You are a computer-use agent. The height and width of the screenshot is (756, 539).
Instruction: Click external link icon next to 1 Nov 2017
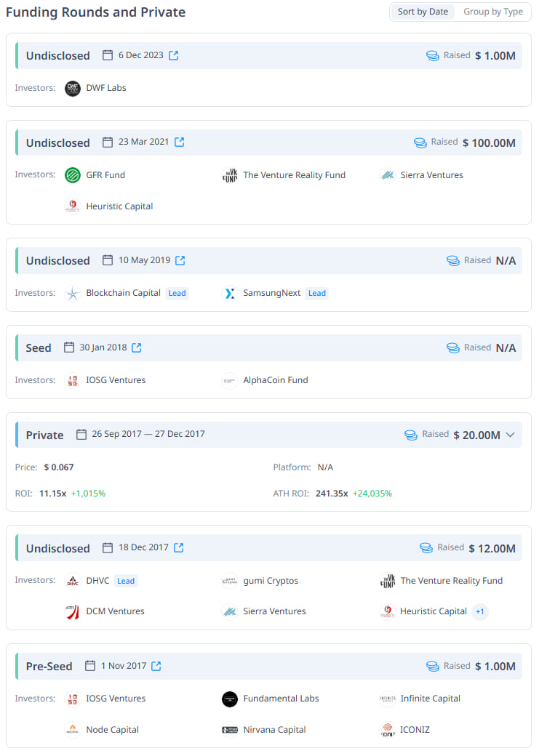click(156, 666)
